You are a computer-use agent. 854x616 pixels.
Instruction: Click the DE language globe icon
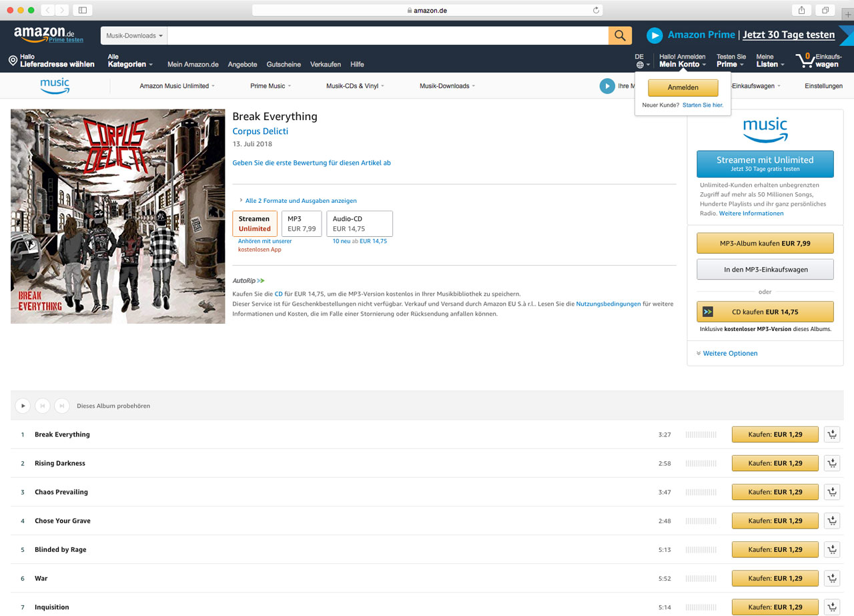click(640, 65)
